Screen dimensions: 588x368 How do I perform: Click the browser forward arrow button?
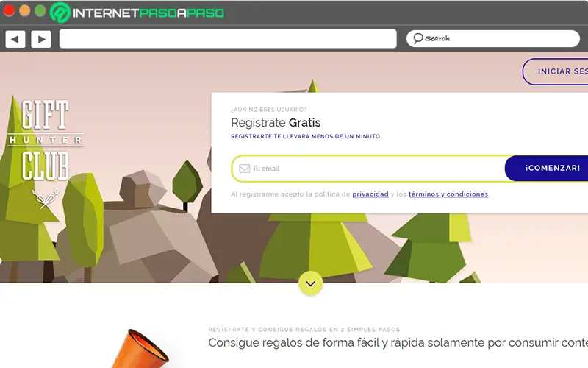(41, 39)
